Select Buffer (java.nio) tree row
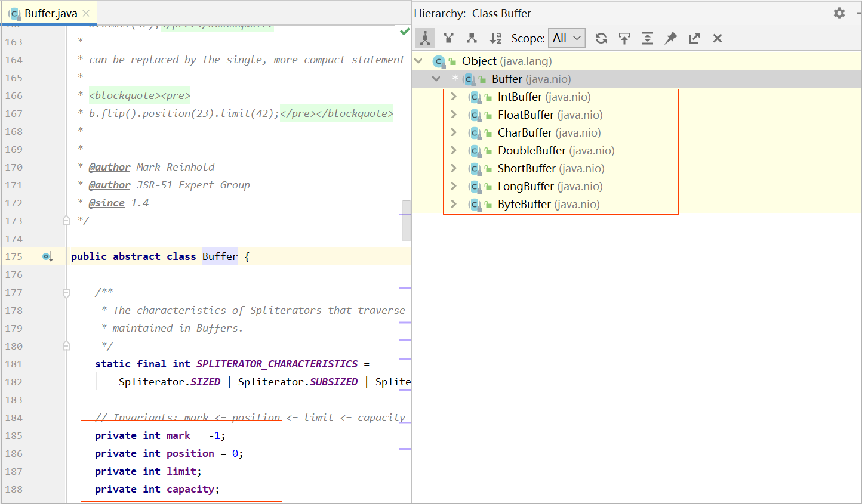This screenshot has height=504, width=862. pyautogui.click(x=636, y=79)
